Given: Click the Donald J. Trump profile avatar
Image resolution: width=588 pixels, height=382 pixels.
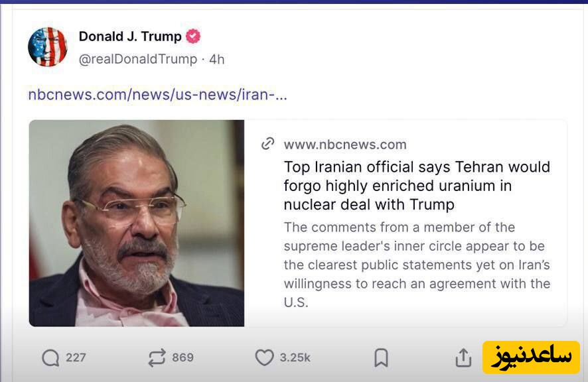Looking at the screenshot, I should tap(48, 47).
